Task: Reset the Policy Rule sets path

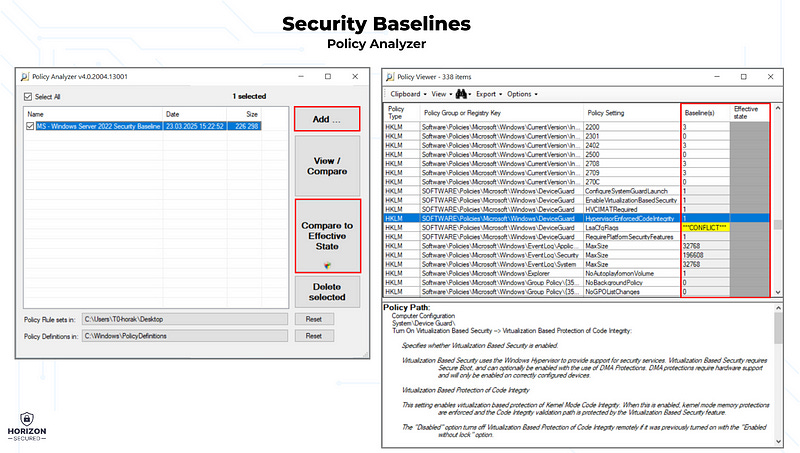Action: (x=314, y=319)
